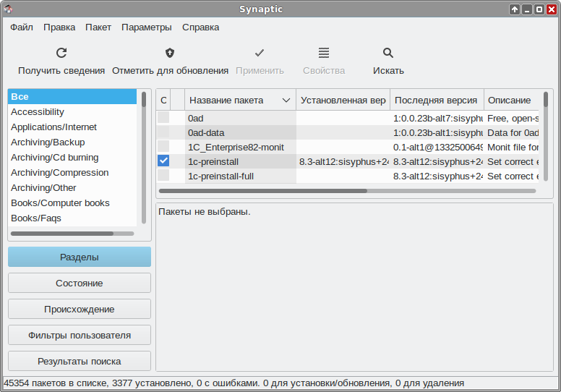Select the Accessibility section
This screenshot has height=392, width=561.
coord(72,111)
